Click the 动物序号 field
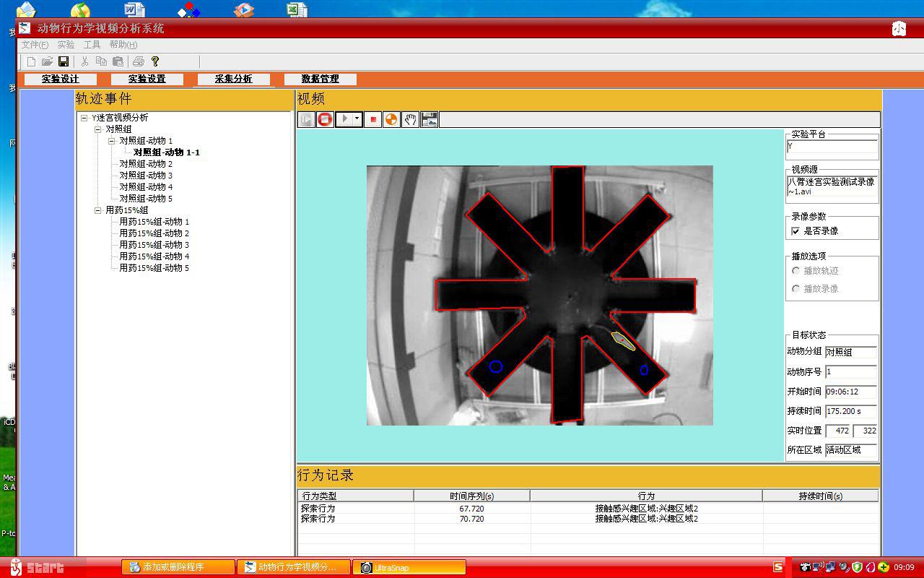 (850, 371)
